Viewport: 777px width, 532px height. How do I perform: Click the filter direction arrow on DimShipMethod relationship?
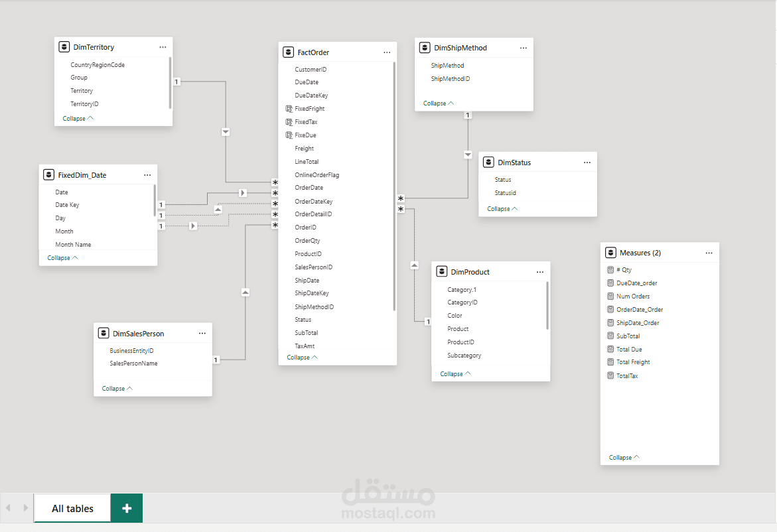coord(468,155)
